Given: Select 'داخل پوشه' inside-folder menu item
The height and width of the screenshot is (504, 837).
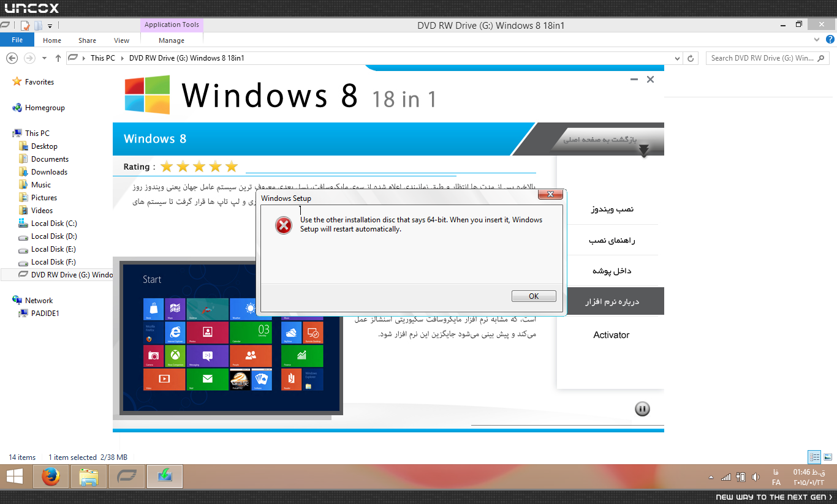Looking at the screenshot, I should 613,271.
